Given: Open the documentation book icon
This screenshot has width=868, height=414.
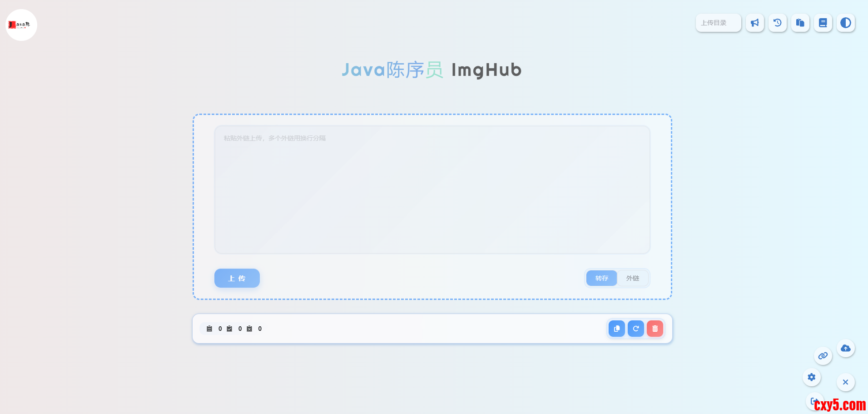Looking at the screenshot, I should click(823, 23).
